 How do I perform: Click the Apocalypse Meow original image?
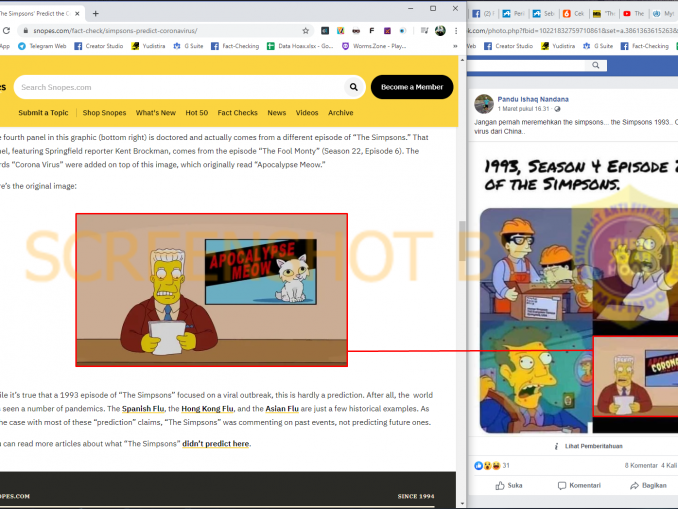click(x=211, y=290)
